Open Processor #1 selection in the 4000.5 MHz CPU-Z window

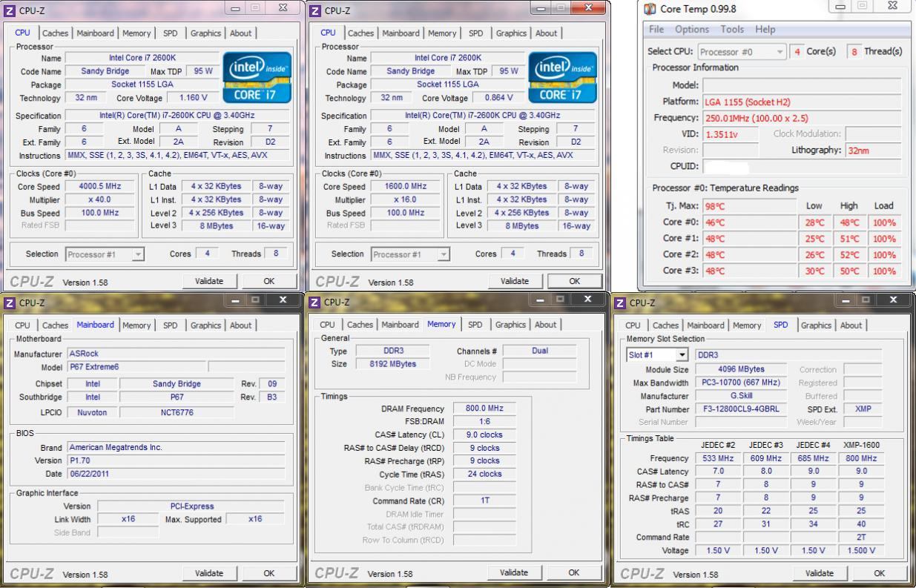click(x=105, y=254)
